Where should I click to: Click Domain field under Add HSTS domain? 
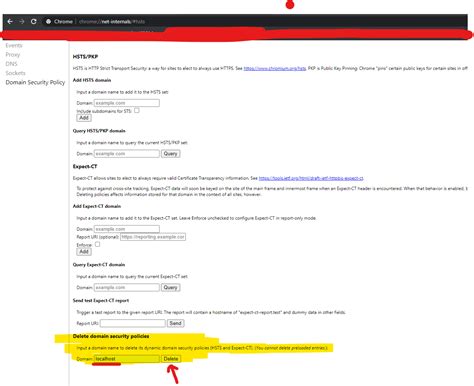tap(127, 103)
